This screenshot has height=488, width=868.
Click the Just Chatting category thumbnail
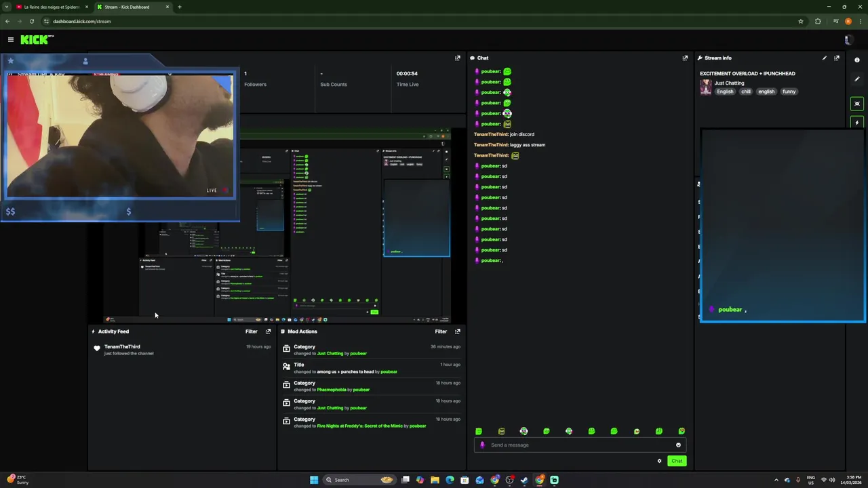click(706, 87)
